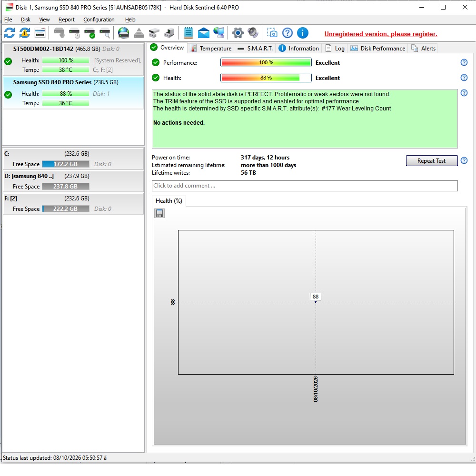Viewport: 476px width, 476px height.
Task: Click the help icon beside Performance row
Action: click(464, 62)
